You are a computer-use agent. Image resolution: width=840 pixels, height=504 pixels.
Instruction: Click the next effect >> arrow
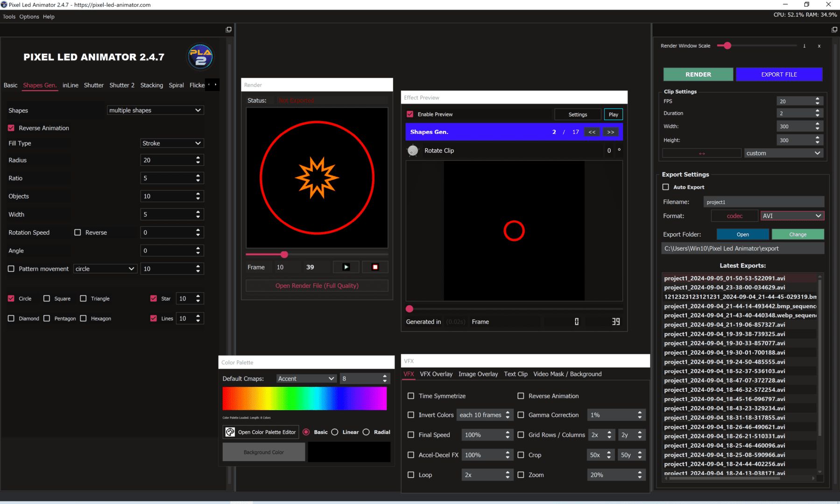(610, 132)
